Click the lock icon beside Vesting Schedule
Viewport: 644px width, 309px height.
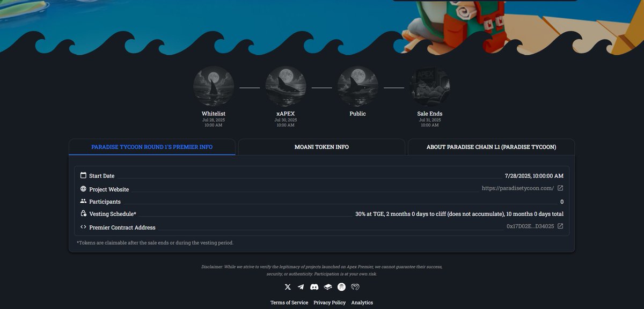[x=83, y=213]
